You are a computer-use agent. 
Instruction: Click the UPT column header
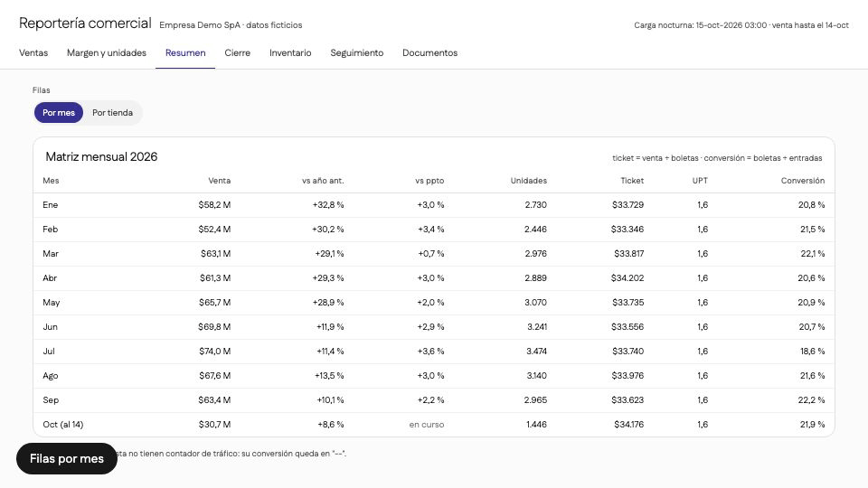pyautogui.click(x=700, y=181)
